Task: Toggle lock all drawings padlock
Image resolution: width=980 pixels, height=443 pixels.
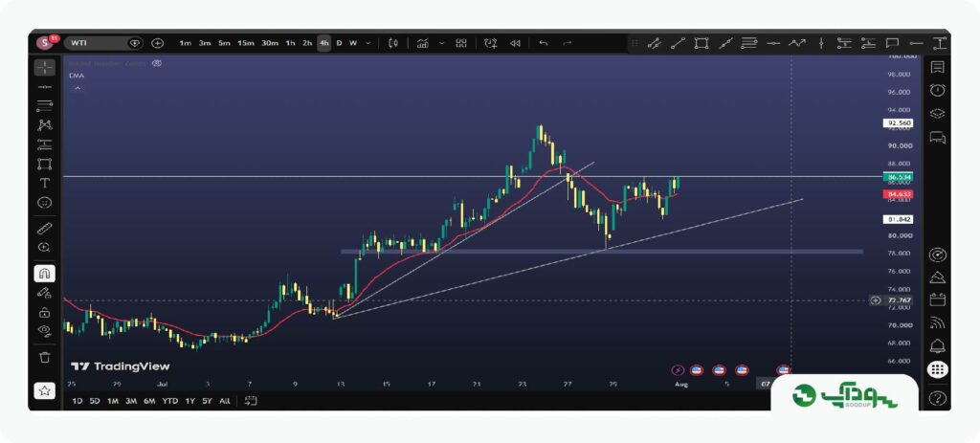Action: 44,312
